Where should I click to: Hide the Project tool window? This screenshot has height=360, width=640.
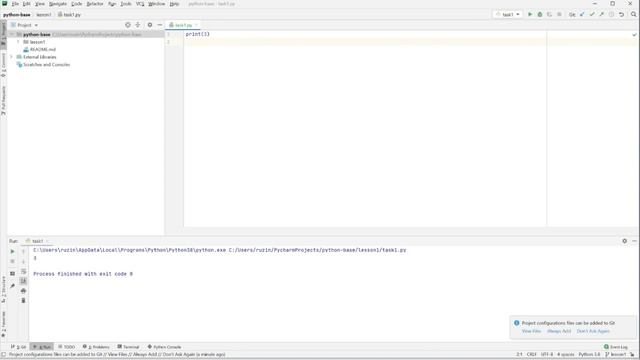pyautogui.click(x=160, y=25)
